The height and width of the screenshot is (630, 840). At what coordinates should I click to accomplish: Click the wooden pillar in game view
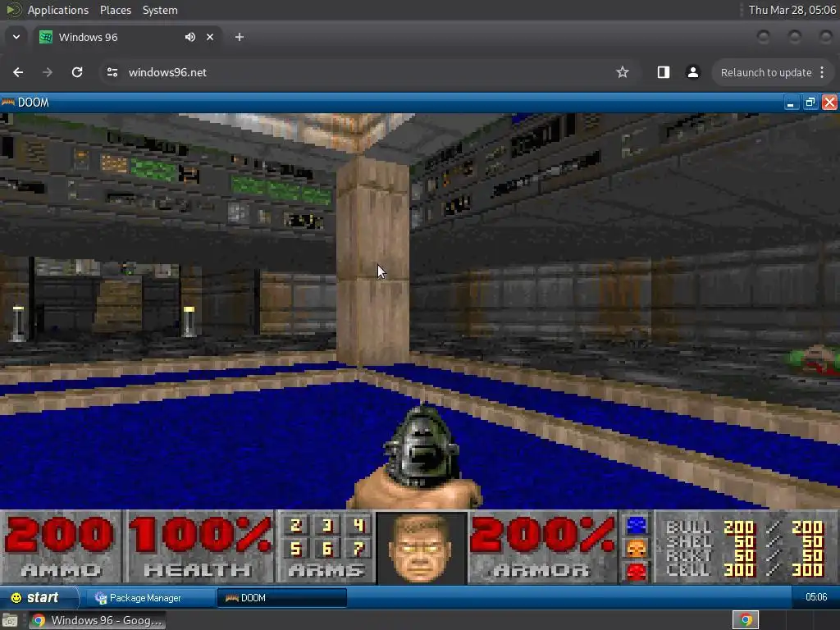(x=373, y=260)
